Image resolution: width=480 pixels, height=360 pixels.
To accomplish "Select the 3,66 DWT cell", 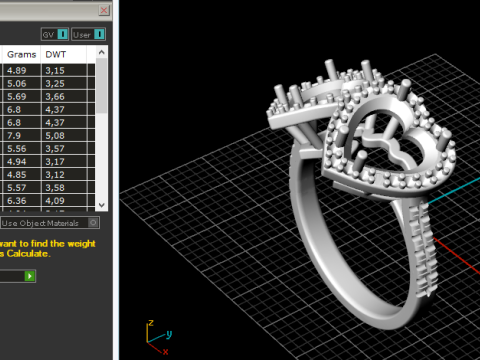I will pyautogui.click(x=64, y=96).
